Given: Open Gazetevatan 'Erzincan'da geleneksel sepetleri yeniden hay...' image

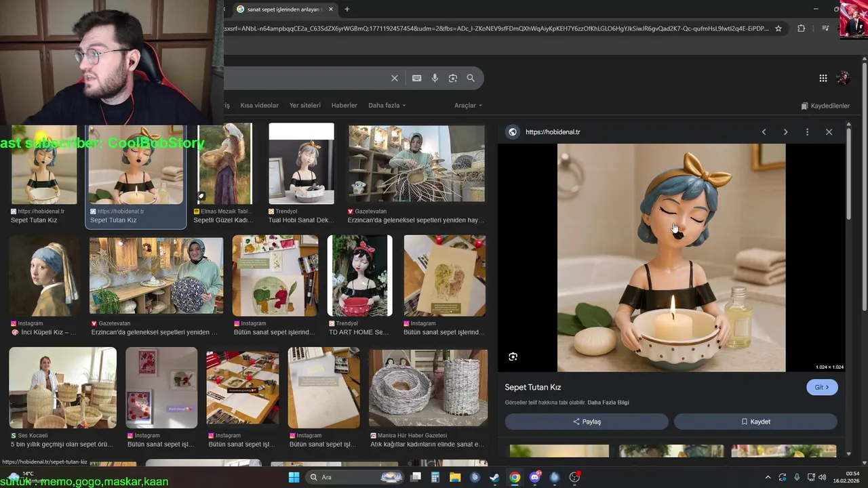Looking at the screenshot, I should click(416, 163).
